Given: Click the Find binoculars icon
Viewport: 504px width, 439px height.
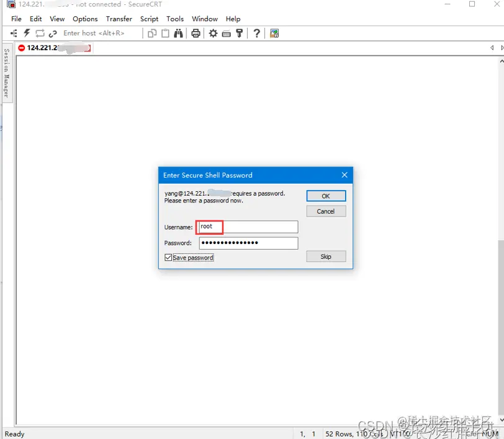Looking at the screenshot, I should (178, 33).
